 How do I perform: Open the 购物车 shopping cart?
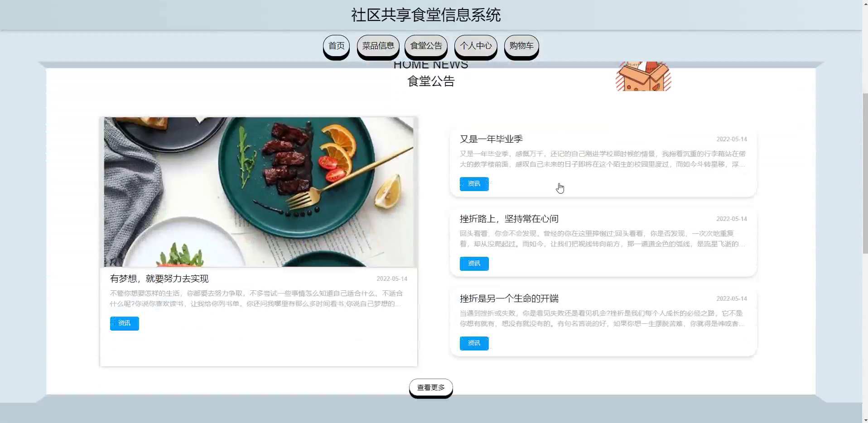[521, 46]
